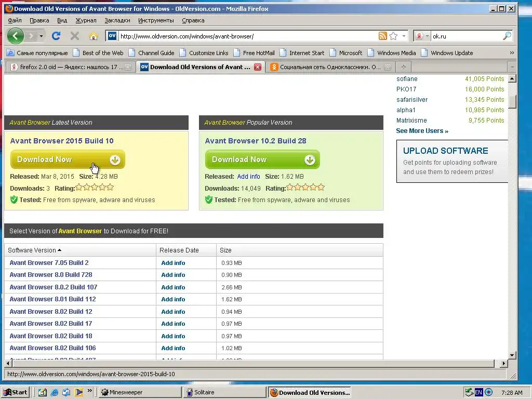Image resolution: width=532 pixels, height=399 pixels.
Task: Show more bookmarks via the chevron overflow
Action: click(x=512, y=53)
